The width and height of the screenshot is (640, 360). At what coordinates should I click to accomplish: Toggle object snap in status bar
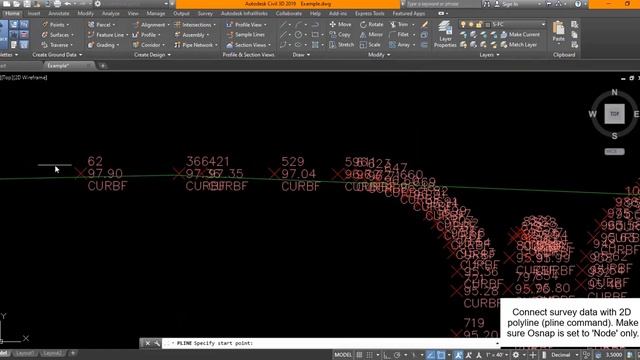coord(441,355)
